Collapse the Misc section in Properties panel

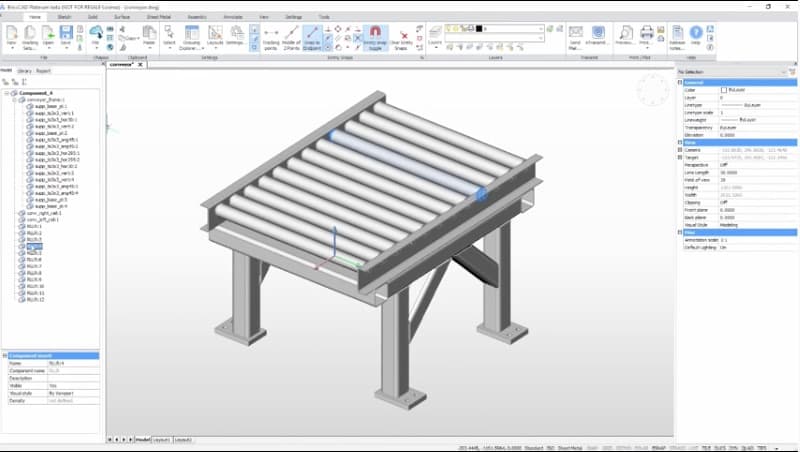[x=680, y=233]
